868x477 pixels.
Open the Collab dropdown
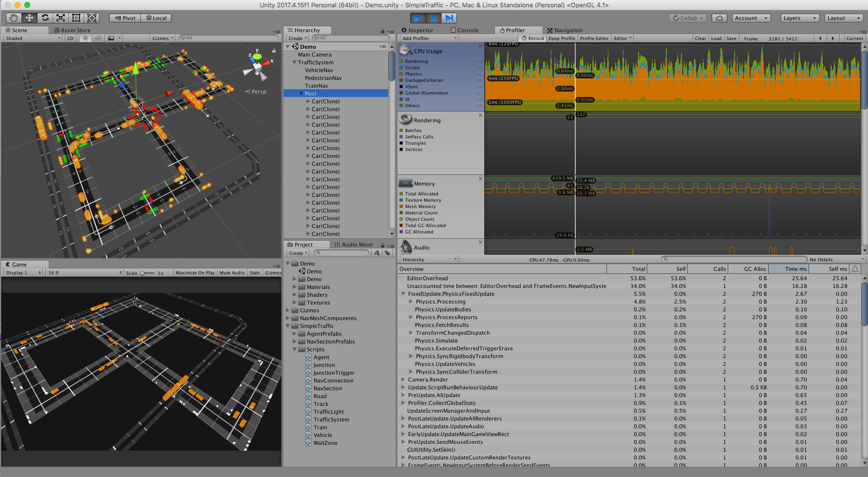pos(688,18)
